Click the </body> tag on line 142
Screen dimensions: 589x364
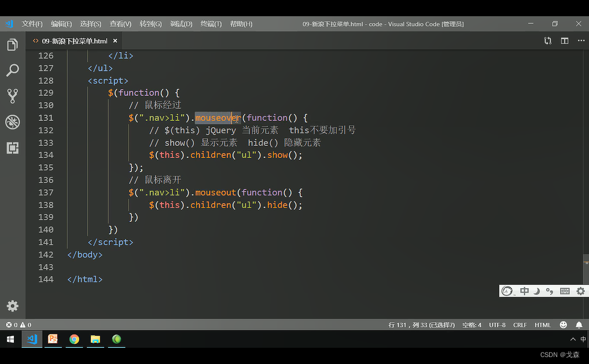point(85,255)
